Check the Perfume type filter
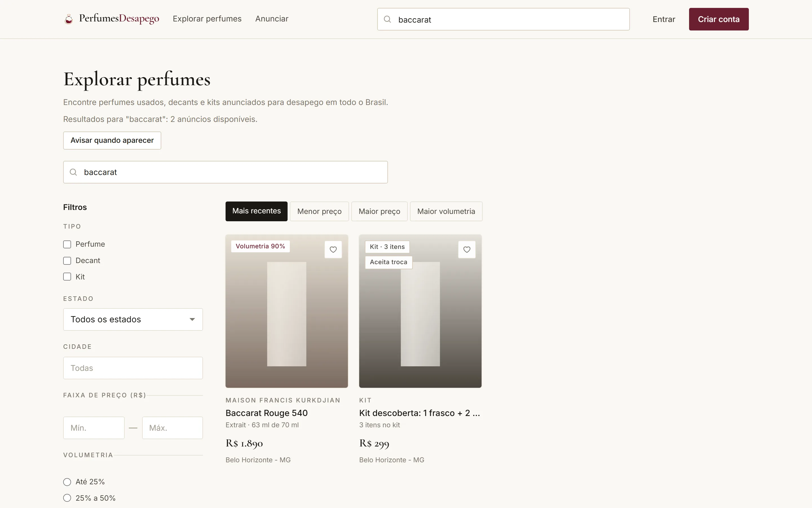This screenshot has height=508, width=812. pyautogui.click(x=67, y=244)
